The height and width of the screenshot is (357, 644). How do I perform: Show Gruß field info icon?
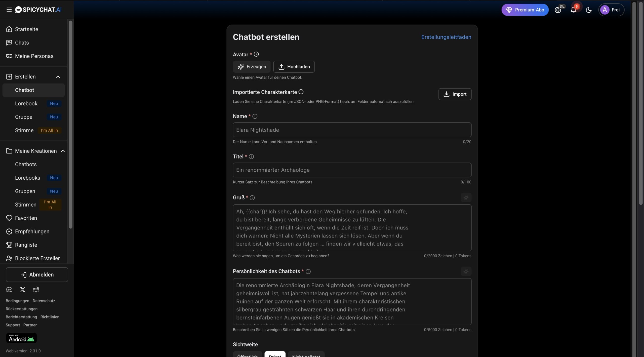(252, 197)
